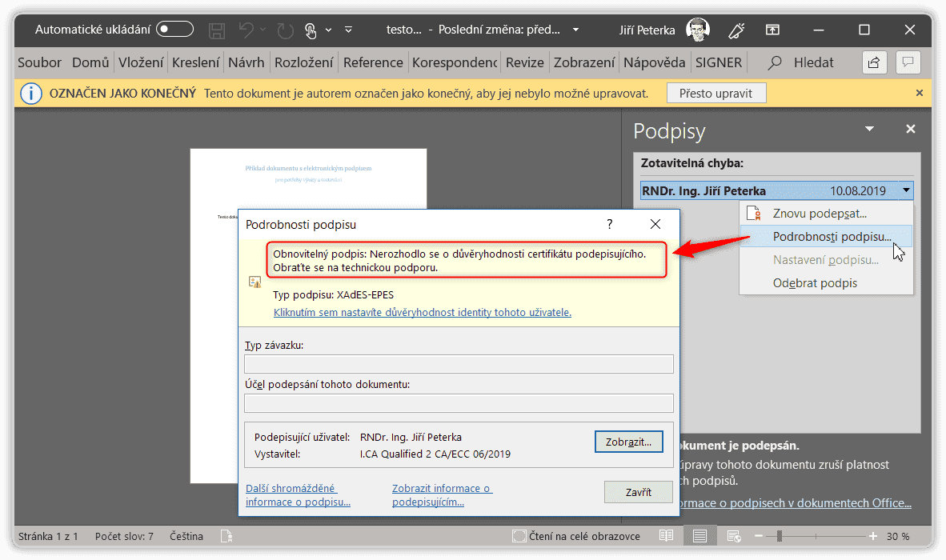
Task: Select signature RNDr. Ing. Jiří Peterka entry
Action: (776, 190)
